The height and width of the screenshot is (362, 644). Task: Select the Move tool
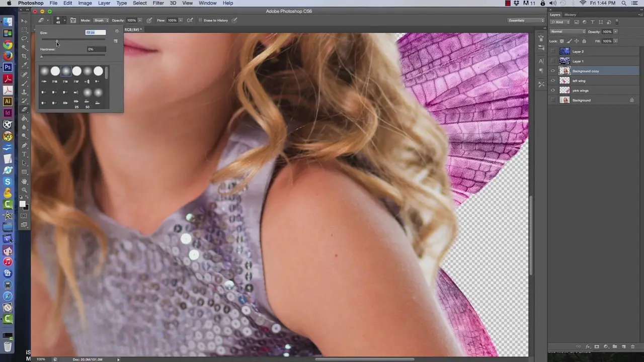[24, 21]
